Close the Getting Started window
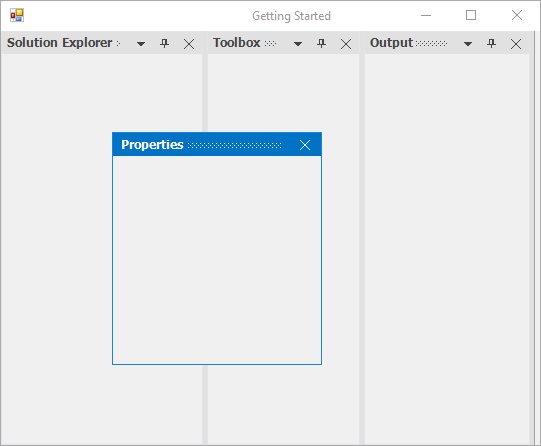The image size is (541, 446). tap(517, 15)
